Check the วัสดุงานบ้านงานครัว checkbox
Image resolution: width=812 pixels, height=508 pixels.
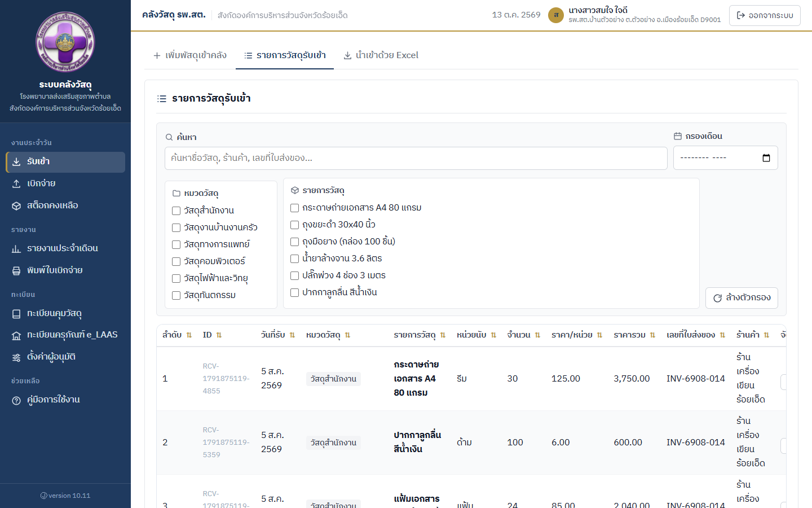pyautogui.click(x=176, y=228)
